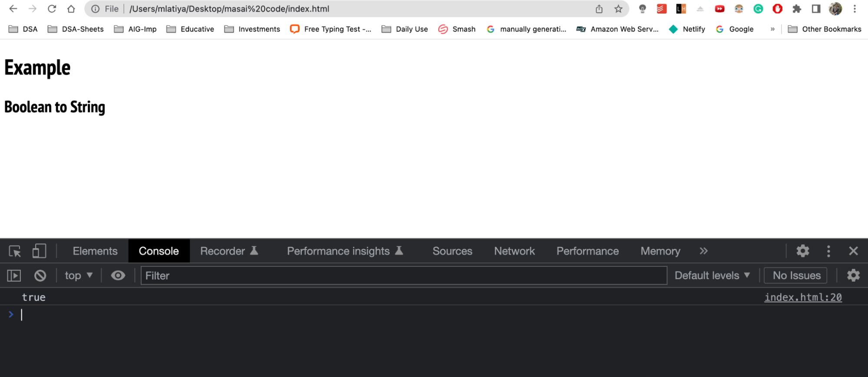The height and width of the screenshot is (377, 868).
Task: Focus the console Filter input field
Action: [x=404, y=275]
